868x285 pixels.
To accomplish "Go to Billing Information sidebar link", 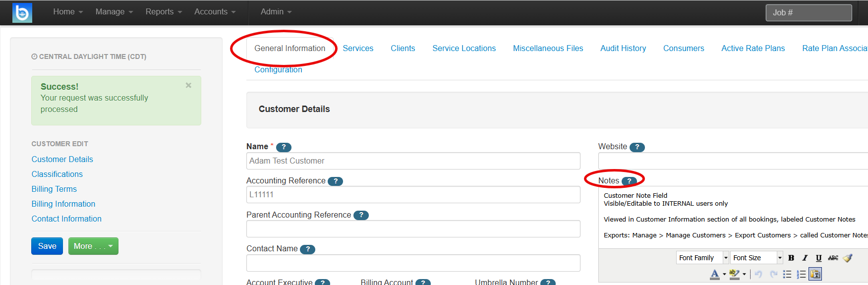I will click(63, 204).
